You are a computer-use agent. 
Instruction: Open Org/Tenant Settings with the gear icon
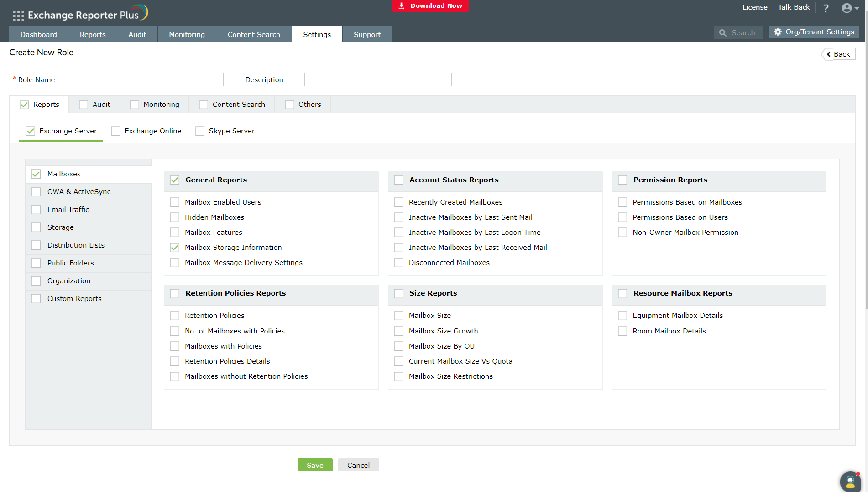(x=777, y=32)
